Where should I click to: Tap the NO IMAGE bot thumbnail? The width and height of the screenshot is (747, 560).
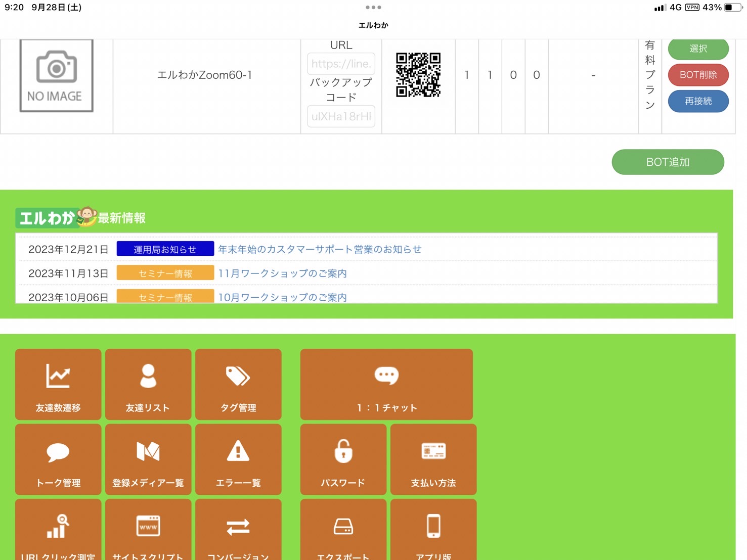tap(57, 75)
